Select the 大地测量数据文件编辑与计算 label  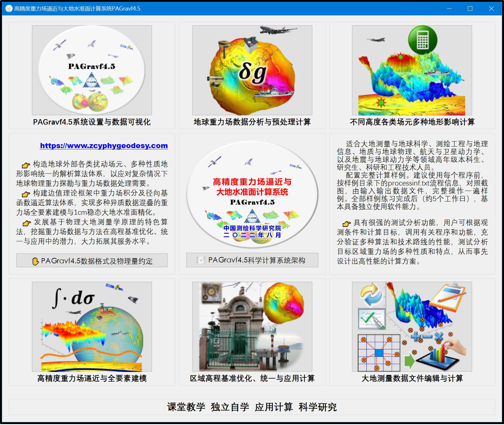coord(412,378)
